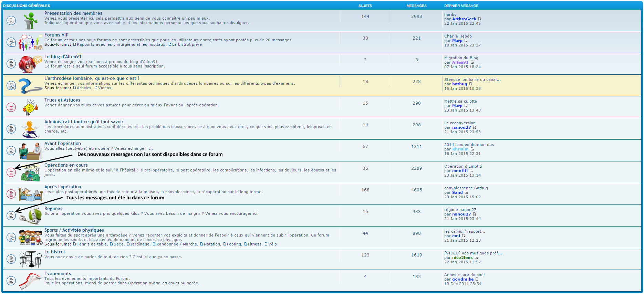This screenshot has height=294, width=644.
Task: Open Le blog d'Altea91 forum
Action: pos(63,57)
